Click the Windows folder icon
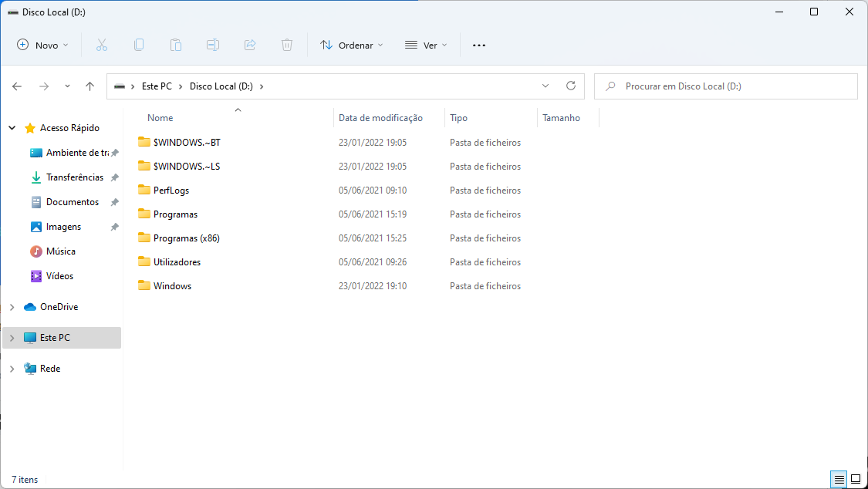 tap(144, 285)
